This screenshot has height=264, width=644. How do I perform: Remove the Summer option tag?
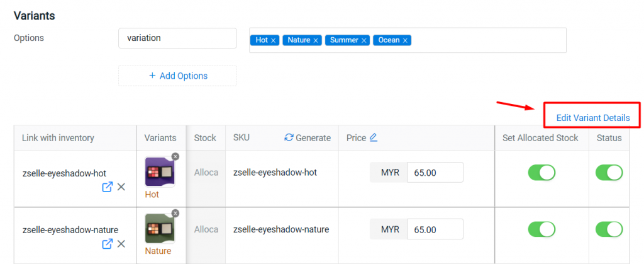pos(364,40)
